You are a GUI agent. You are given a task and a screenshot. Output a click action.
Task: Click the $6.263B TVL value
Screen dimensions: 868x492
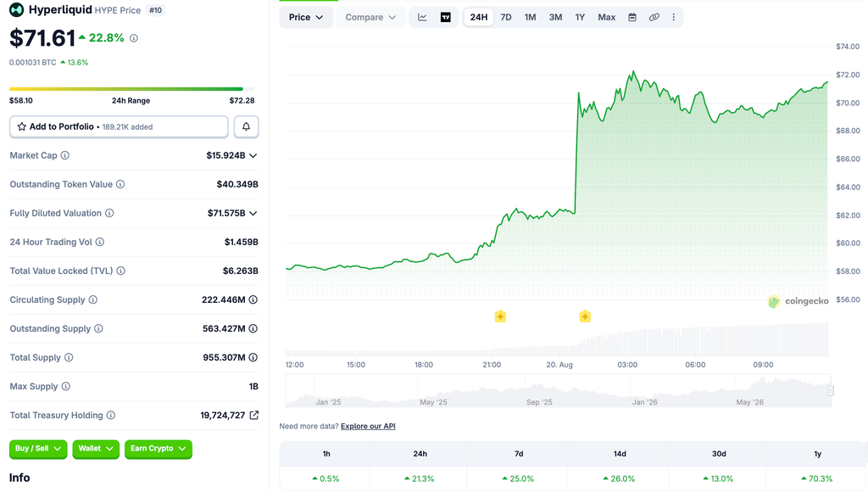coord(241,271)
